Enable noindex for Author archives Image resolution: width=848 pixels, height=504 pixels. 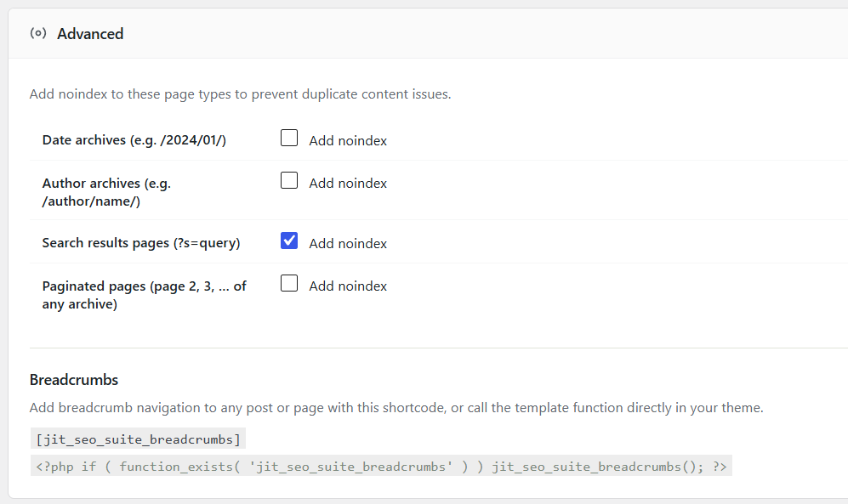tap(289, 180)
